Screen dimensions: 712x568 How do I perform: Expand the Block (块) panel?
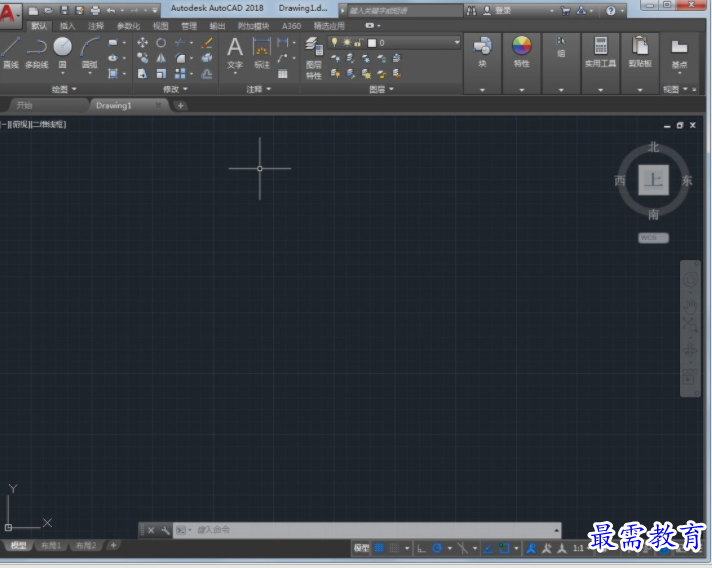point(482,90)
